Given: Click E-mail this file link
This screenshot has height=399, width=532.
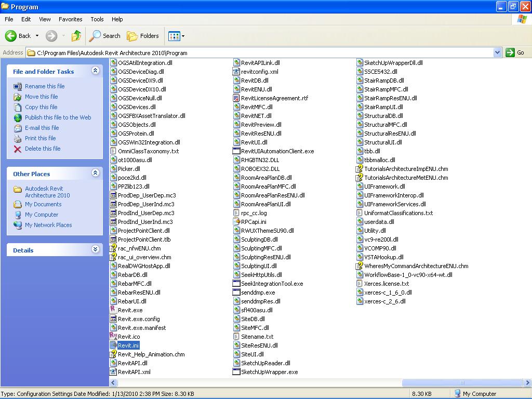Looking at the screenshot, I should (42, 128).
